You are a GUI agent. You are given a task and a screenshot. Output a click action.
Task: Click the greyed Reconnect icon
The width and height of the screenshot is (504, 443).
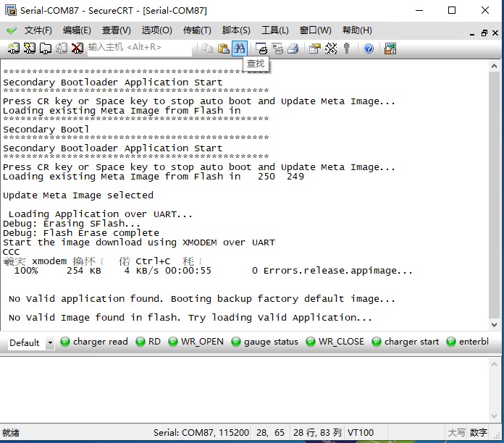(x=62, y=48)
